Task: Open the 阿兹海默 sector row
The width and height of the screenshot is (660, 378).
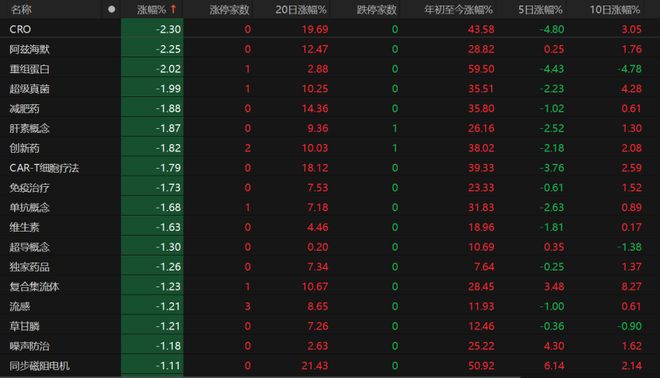Action: tap(330, 49)
